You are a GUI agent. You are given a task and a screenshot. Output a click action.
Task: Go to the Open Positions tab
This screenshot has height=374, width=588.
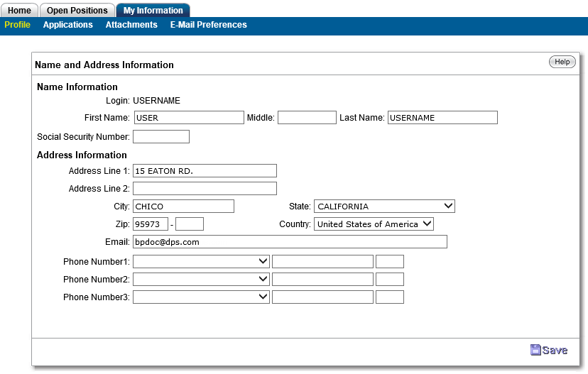(x=77, y=11)
